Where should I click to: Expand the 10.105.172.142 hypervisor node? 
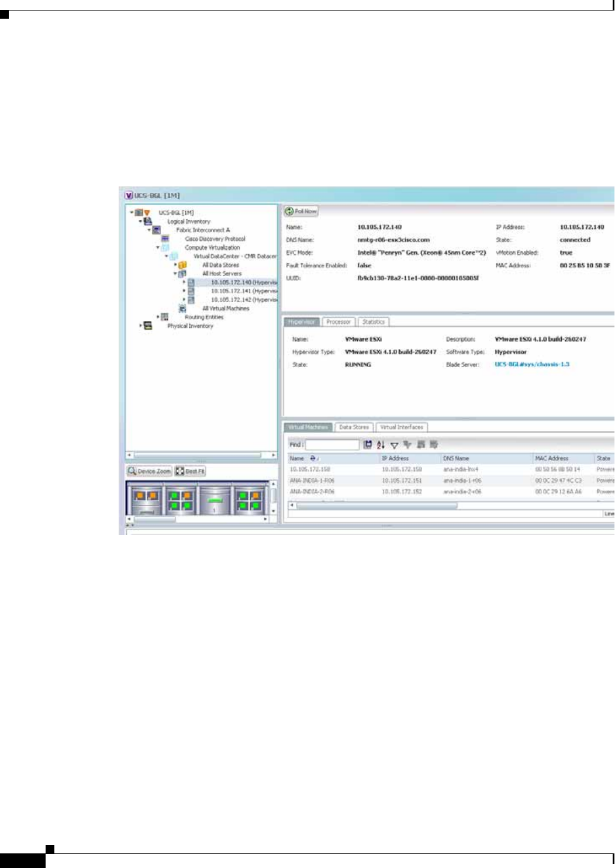pos(184,300)
